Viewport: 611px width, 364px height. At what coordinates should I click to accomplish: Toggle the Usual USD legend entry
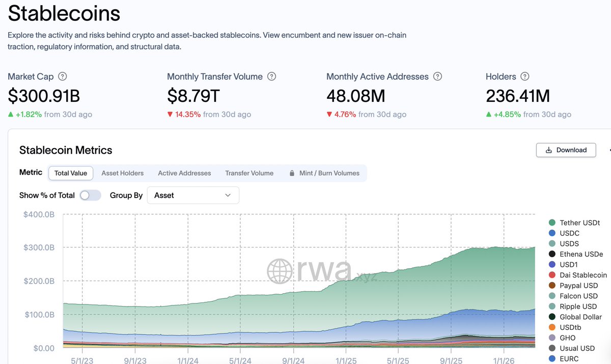tap(572, 348)
